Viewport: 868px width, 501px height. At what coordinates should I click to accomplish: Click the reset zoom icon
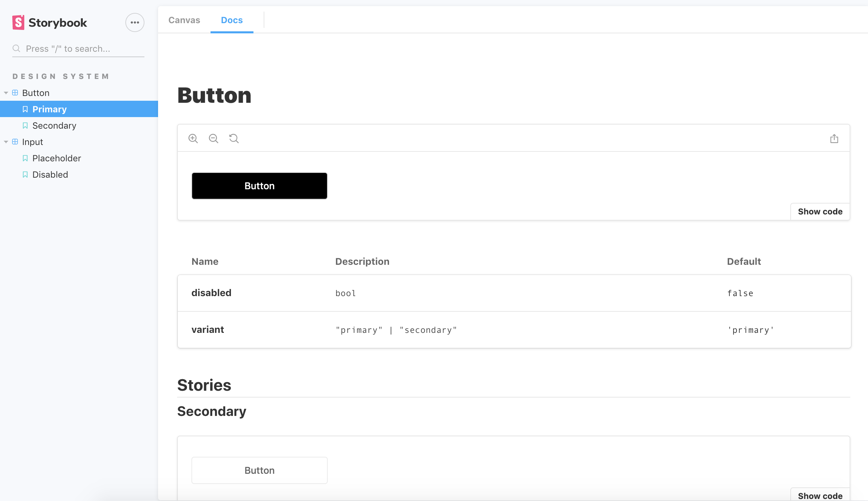point(234,138)
